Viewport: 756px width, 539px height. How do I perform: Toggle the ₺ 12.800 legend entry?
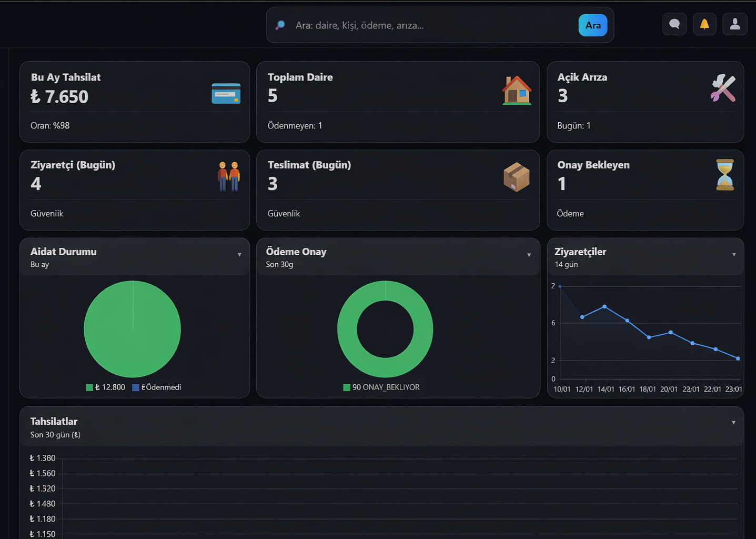point(106,387)
